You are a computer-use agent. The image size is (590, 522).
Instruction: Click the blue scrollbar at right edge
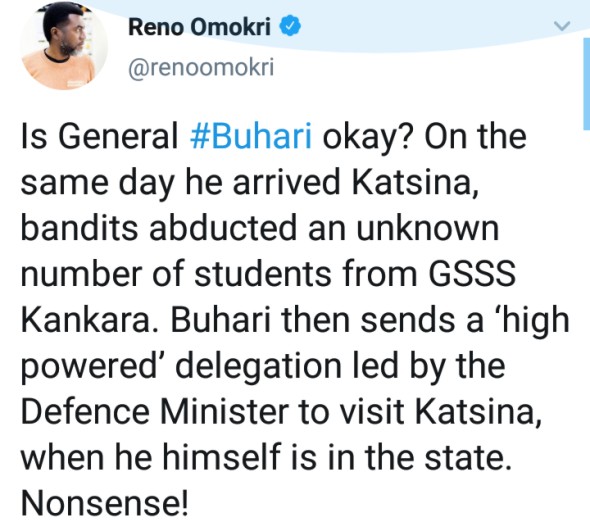(586, 84)
